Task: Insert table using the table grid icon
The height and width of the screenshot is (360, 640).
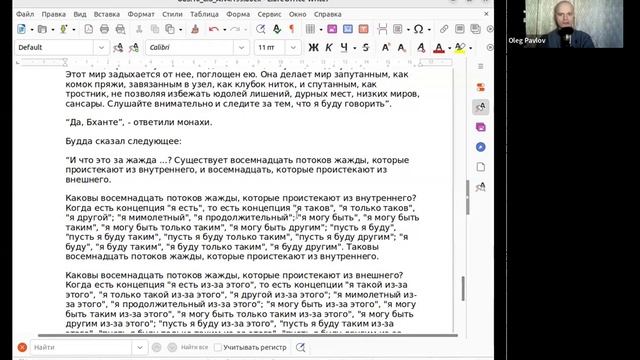Action: 311,29
